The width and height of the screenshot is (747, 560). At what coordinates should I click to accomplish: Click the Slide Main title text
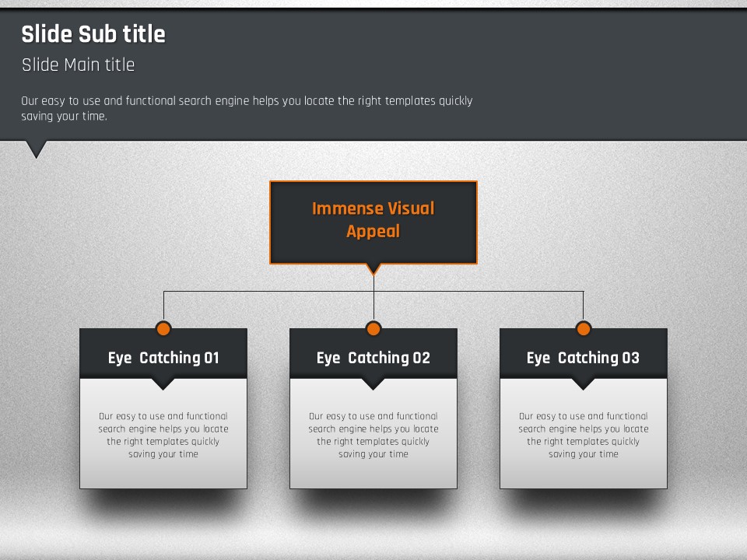pyautogui.click(x=78, y=65)
